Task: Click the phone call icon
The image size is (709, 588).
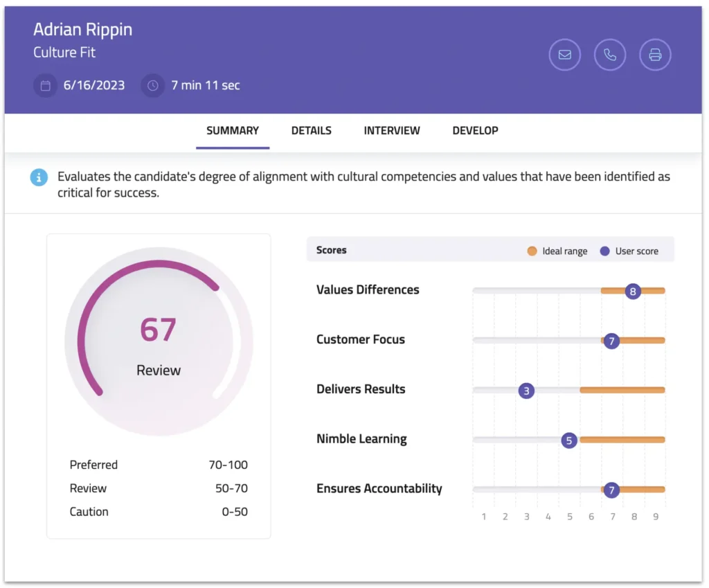Action: coord(610,55)
